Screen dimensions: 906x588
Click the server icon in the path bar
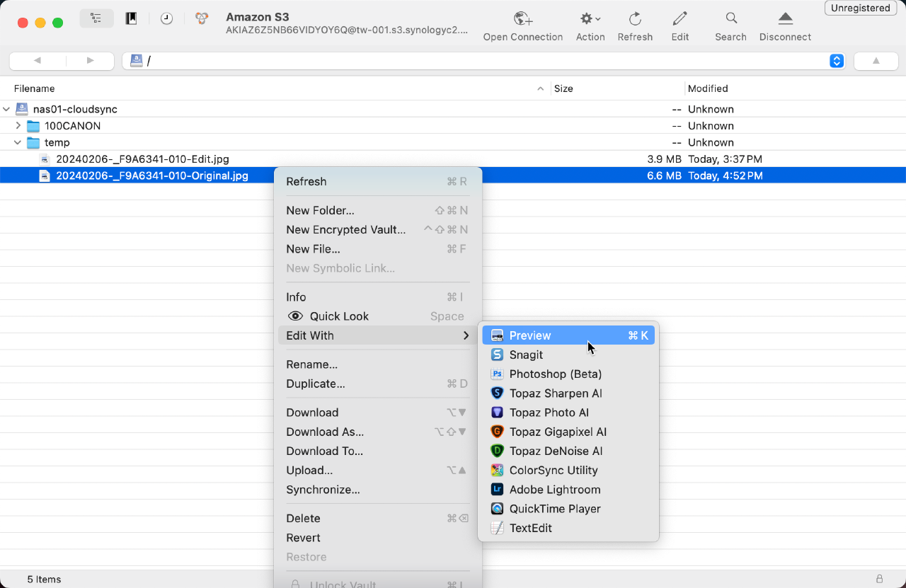[136, 61]
